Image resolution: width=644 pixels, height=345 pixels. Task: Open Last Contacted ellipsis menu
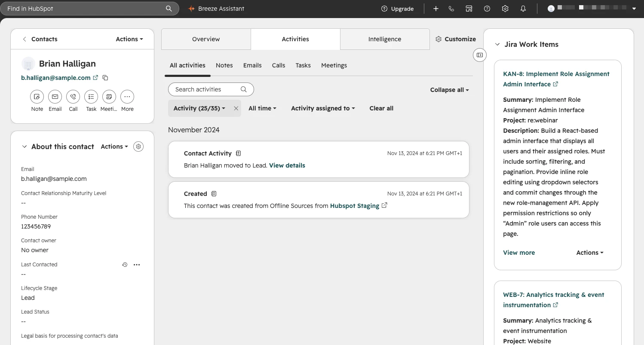tap(137, 265)
